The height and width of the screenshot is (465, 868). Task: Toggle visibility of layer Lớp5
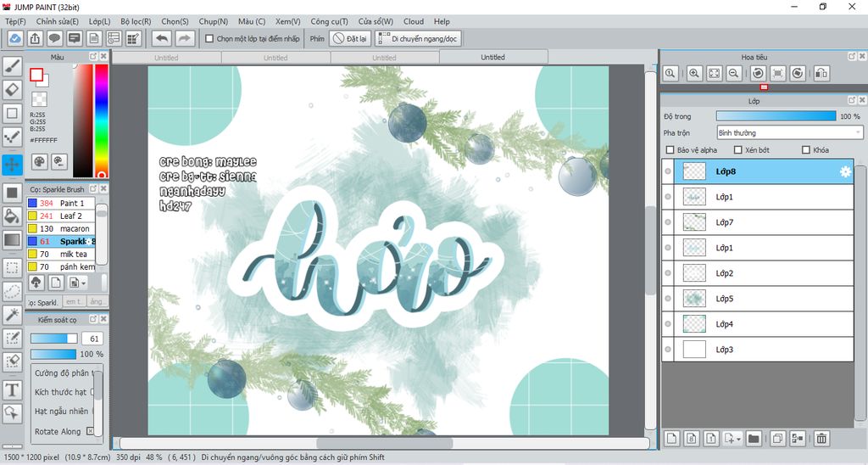pyautogui.click(x=668, y=299)
